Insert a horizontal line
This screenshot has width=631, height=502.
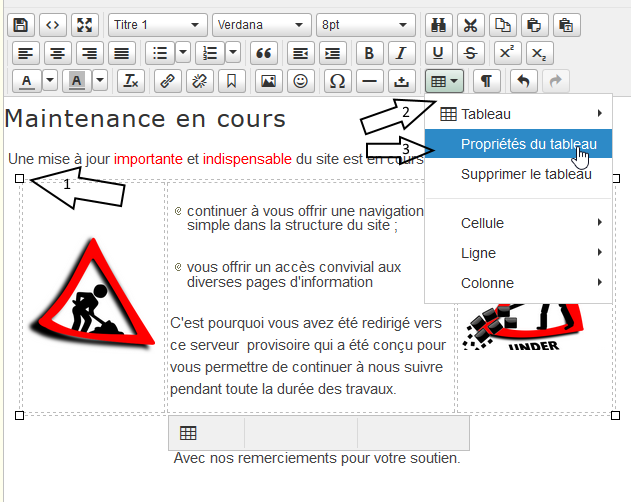tap(369, 81)
